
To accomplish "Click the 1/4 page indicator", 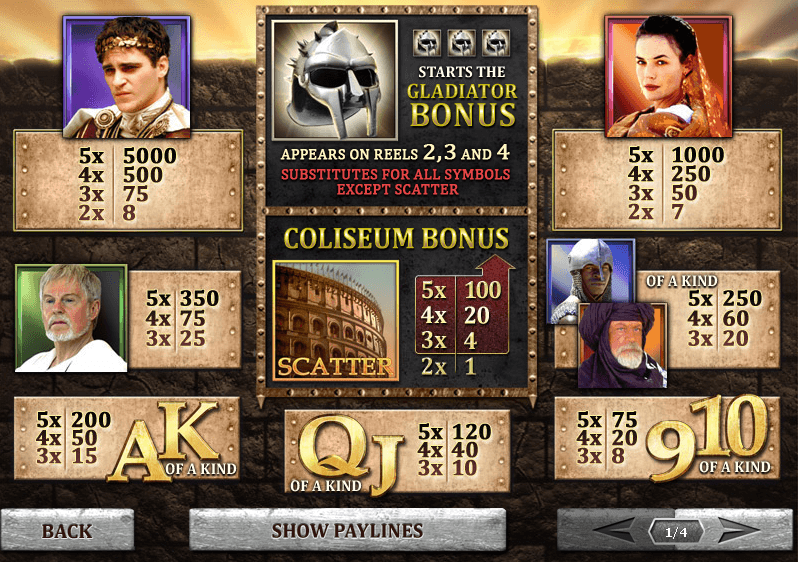I will pos(676,532).
